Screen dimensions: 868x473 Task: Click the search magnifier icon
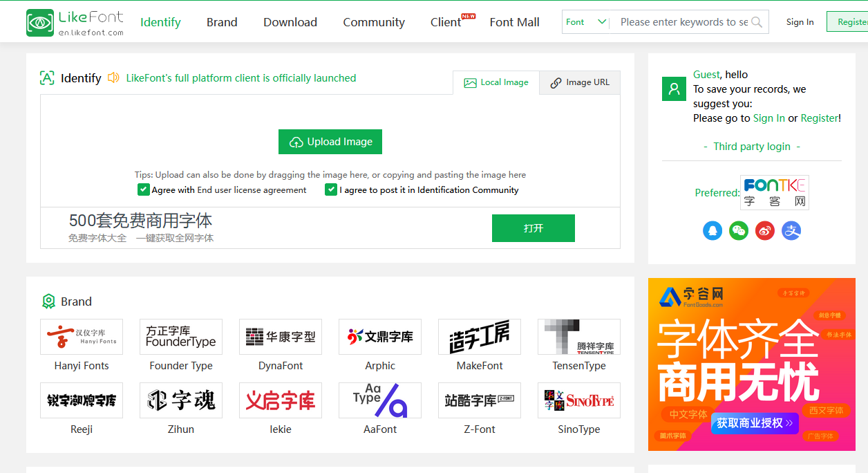click(x=757, y=22)
